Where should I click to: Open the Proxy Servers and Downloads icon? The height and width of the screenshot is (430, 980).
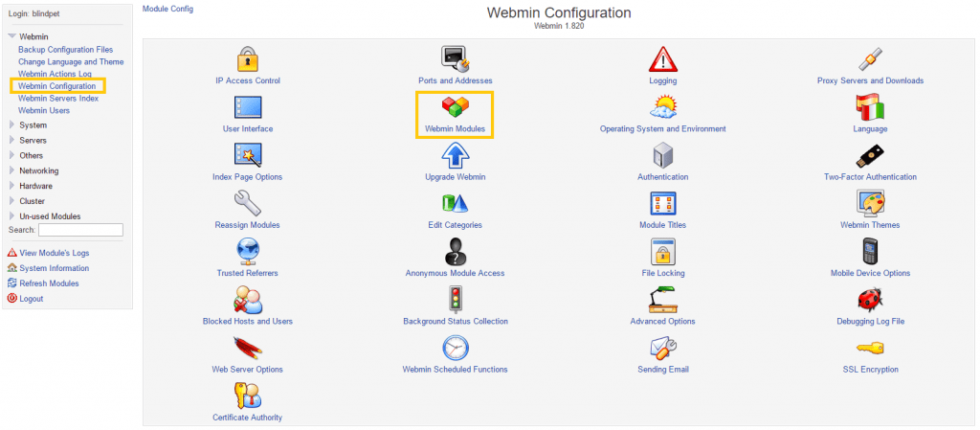(870, 59)
